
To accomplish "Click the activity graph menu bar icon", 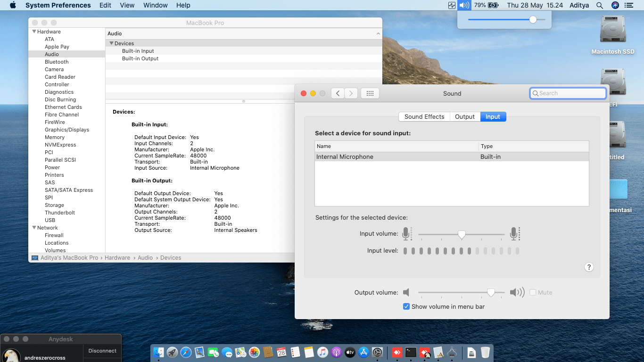I will click(452, 5).
